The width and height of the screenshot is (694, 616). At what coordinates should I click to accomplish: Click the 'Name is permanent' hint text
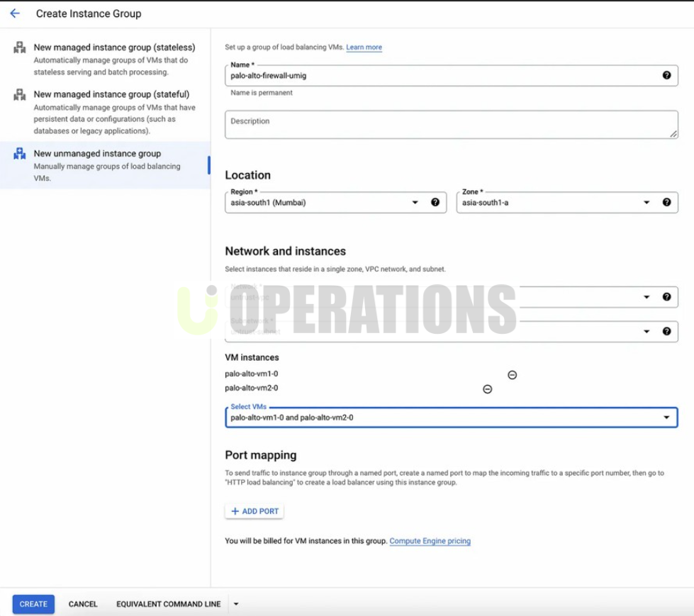click(262, 92)
